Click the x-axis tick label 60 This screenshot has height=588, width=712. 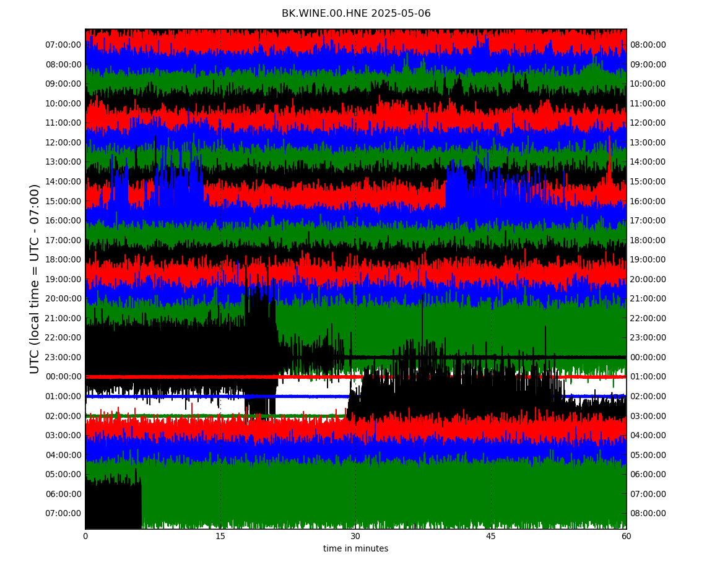626,536
